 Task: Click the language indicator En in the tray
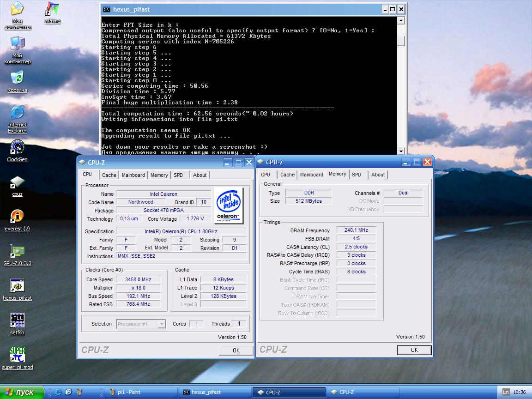pos(506,392)
